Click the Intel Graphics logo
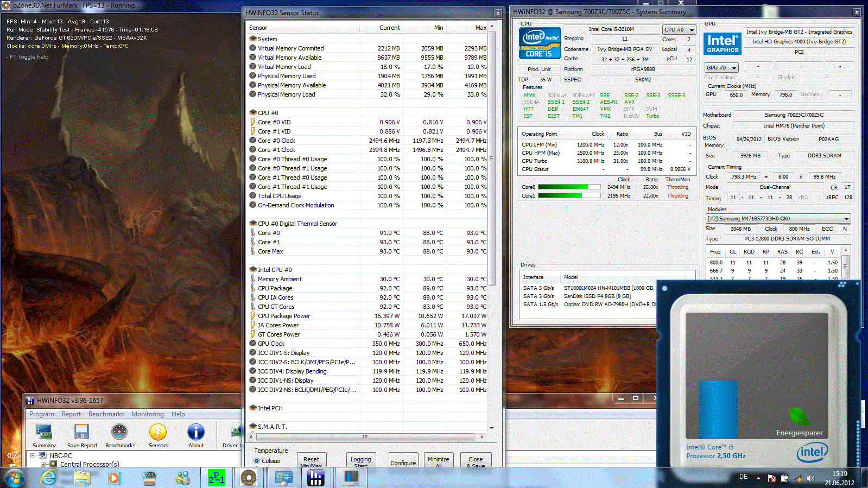868x488 pixels. tap(723, 43)
